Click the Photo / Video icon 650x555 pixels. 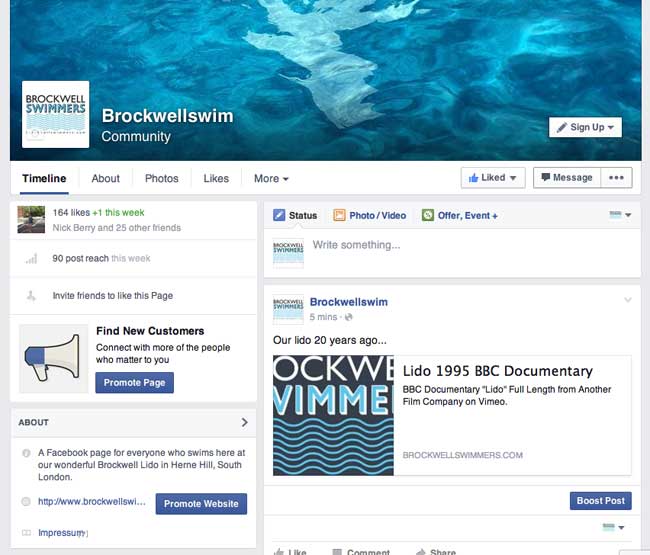click(x=339, y=215)
